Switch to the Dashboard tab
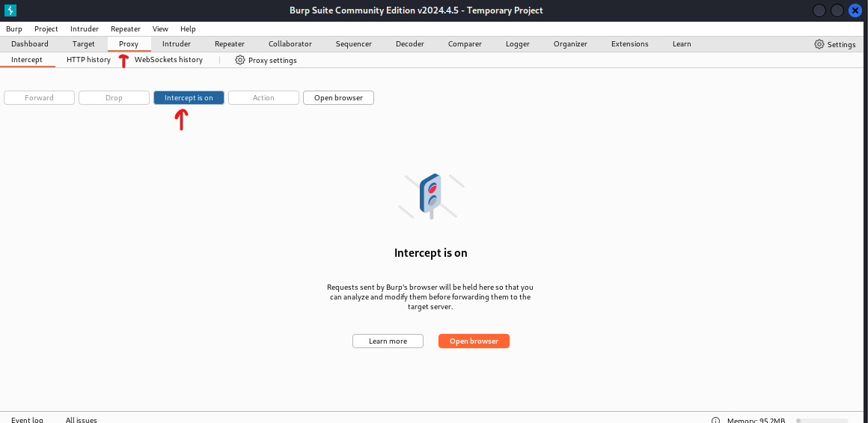The height and width of the screenshot is (423, 868). (x=30, y=43)
